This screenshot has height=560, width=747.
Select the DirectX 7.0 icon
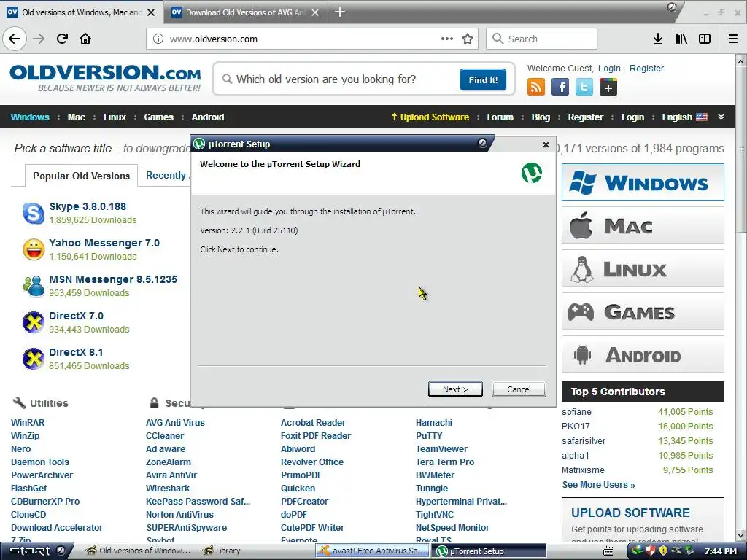[34, 322]
